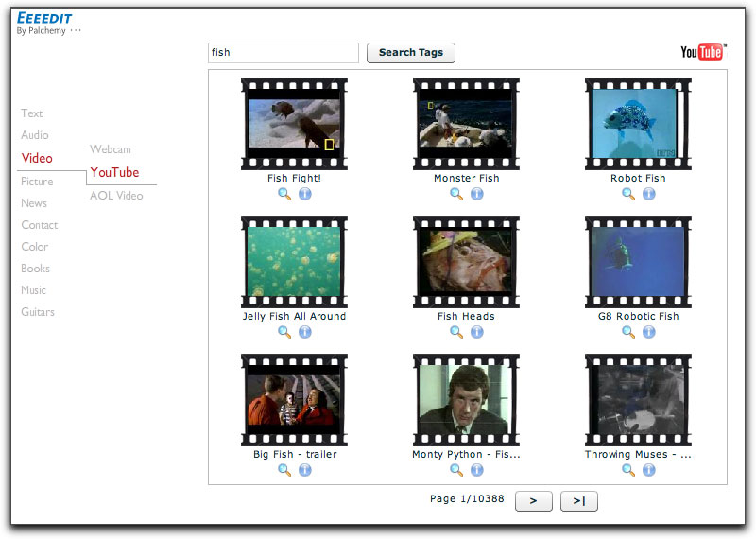Screen dimensions: 756x539
Task: Select Audio in the left sidebar
Action: coord(35,135)
